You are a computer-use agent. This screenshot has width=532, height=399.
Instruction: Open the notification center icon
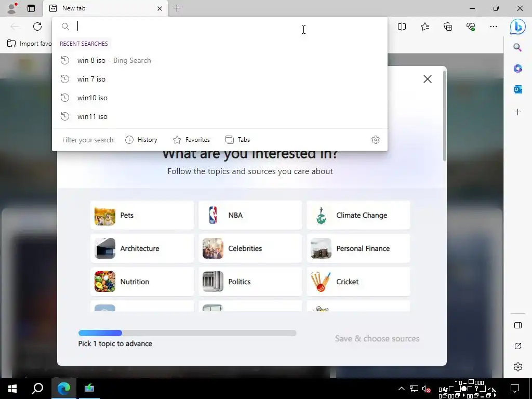pos(515,389)
